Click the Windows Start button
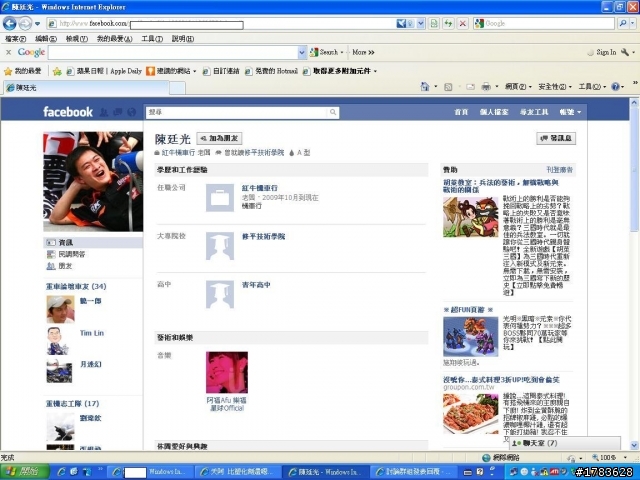640x480 pixels. [24, 472]
